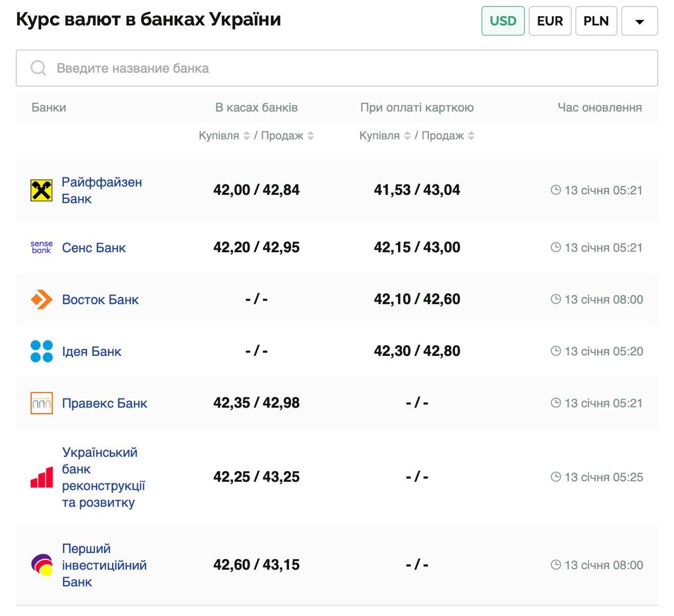
Task: Click the Sense Bank logo icon
Action: click(x=42, y=247)
